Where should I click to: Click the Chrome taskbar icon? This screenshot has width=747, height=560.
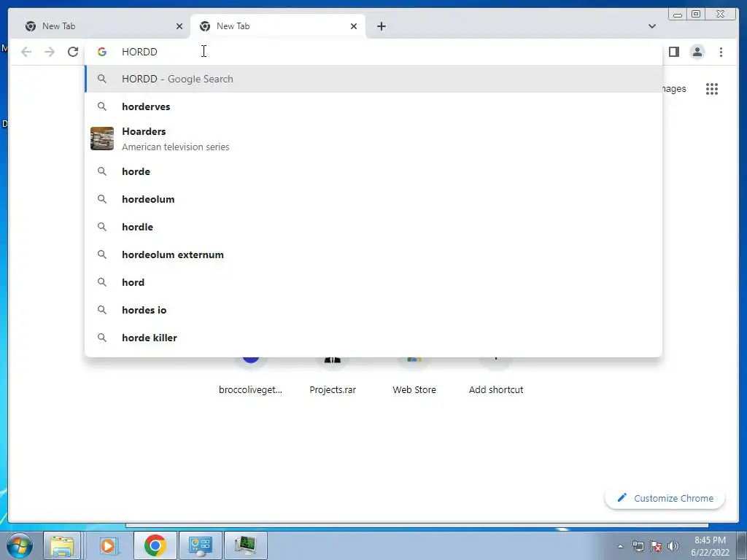[x=155, y=545]
